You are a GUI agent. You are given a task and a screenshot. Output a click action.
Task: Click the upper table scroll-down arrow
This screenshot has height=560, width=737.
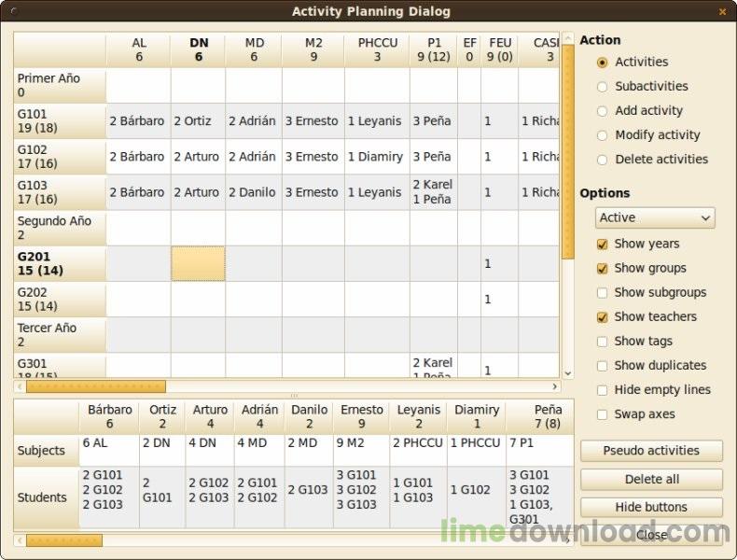568,372
